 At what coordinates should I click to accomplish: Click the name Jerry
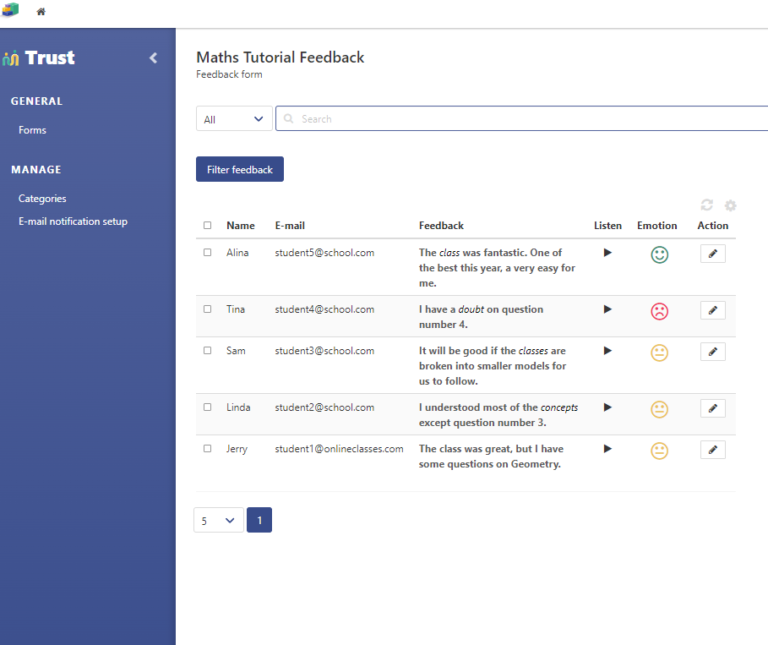click(237, 450)
